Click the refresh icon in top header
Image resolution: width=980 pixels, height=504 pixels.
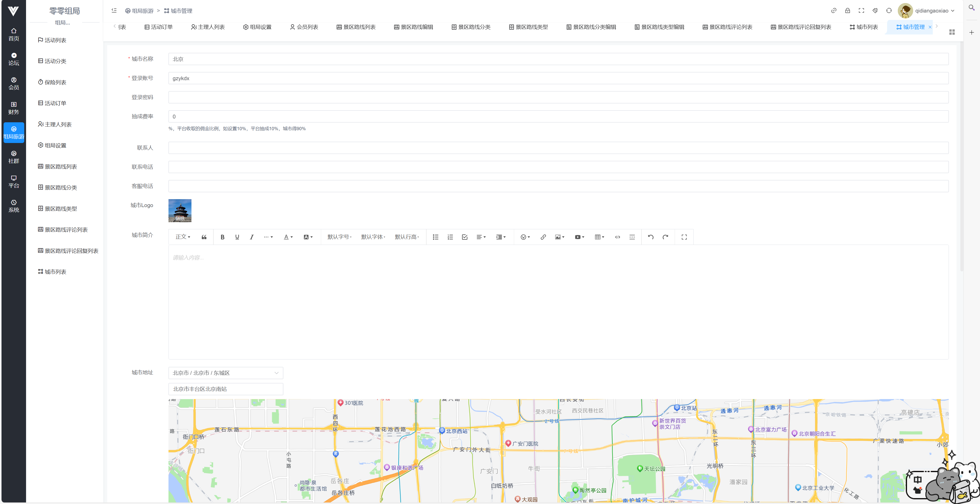(889, 11)
